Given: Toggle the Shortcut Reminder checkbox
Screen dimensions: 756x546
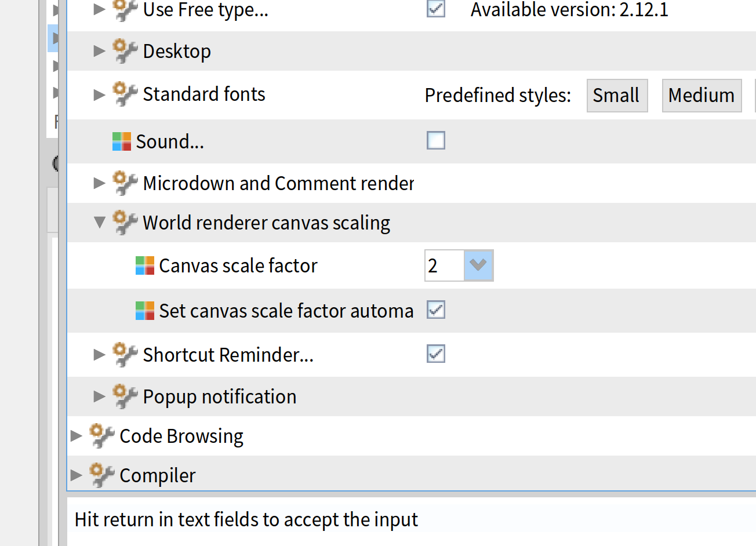Looking at the screenshot, I should coord(436,354).
